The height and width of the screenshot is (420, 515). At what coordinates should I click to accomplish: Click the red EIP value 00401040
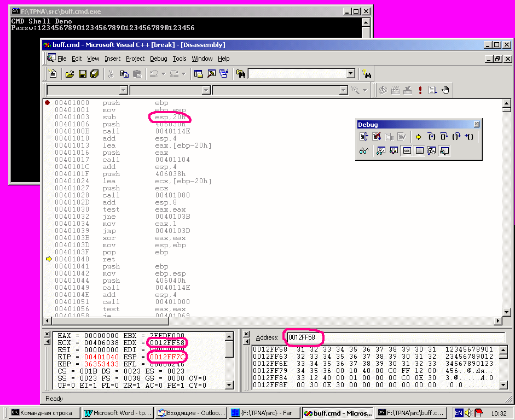point(101,357)
